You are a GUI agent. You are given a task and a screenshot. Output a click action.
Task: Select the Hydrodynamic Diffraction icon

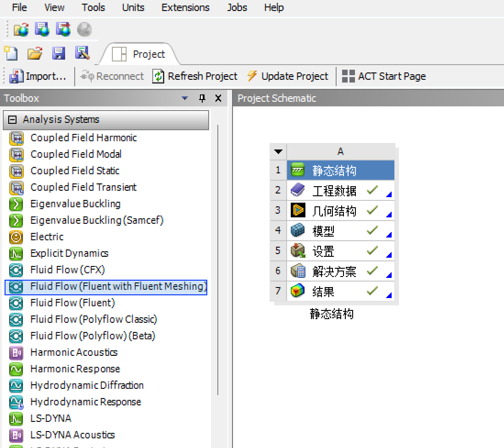(x=16, y=386)
